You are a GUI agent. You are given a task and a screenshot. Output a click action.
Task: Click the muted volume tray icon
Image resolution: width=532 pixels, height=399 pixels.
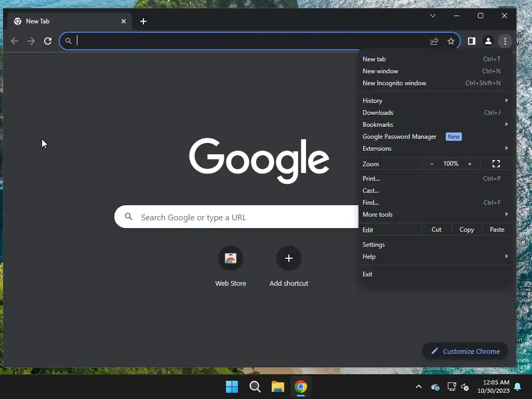[x=465, y=387]
